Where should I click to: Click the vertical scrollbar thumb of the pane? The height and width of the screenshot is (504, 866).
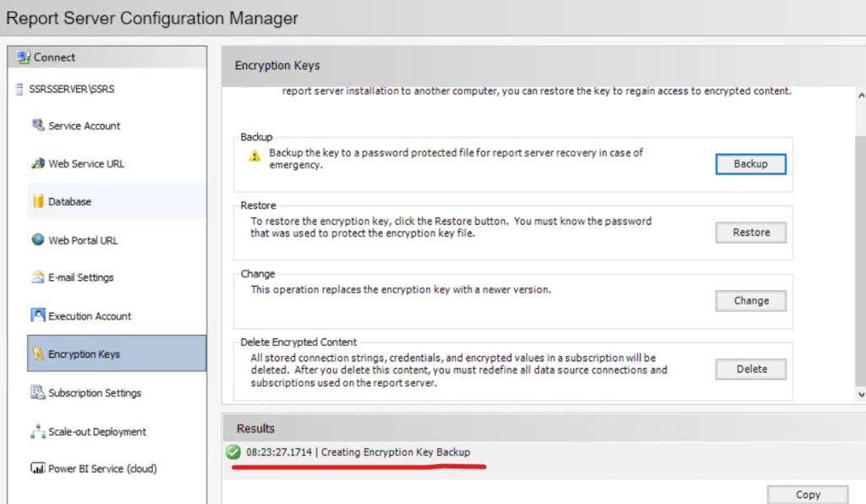pyautogui.click(x=860, y=260)
